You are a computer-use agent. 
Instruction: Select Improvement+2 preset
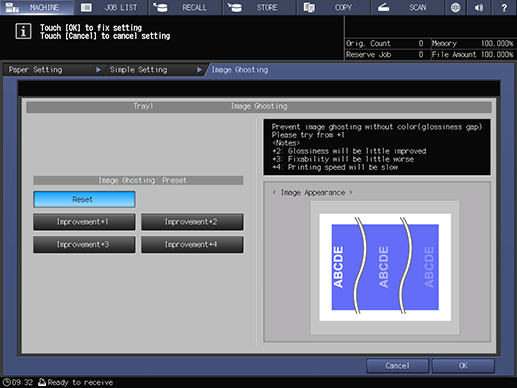tap(192, 222)
